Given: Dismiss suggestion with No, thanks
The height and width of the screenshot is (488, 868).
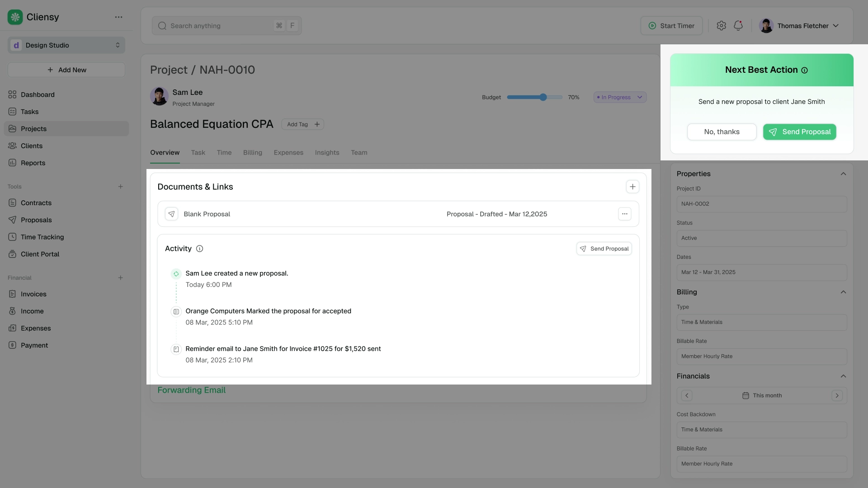Looking at the screenshot, I should click(722, 132).
